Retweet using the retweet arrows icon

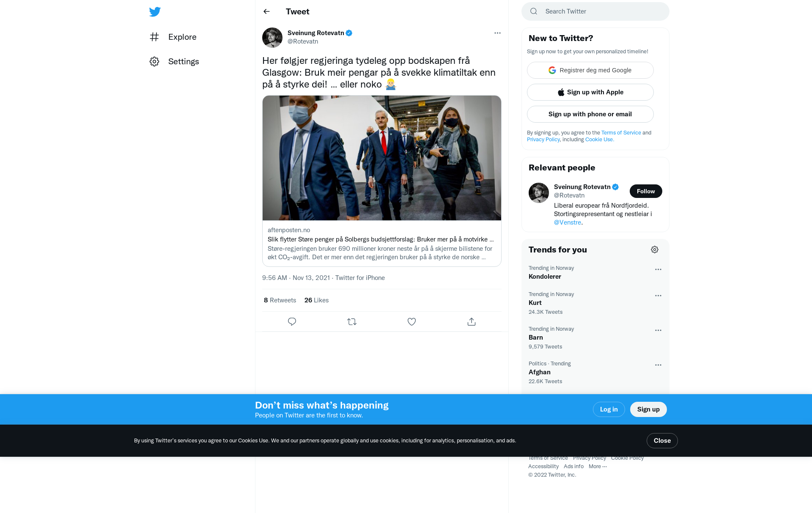point(352,322)
